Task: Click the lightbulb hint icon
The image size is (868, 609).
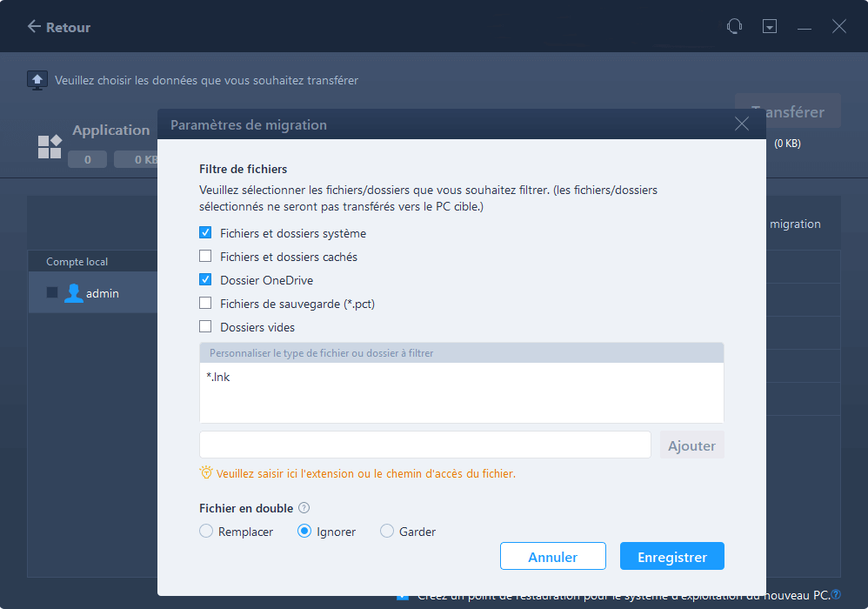Action: pos(206,472)
